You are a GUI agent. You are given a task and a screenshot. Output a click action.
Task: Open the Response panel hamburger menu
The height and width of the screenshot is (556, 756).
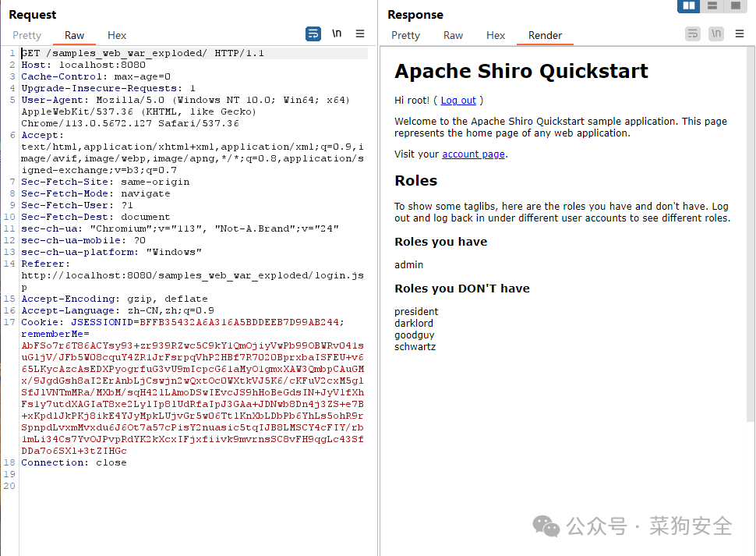[740, 34]
